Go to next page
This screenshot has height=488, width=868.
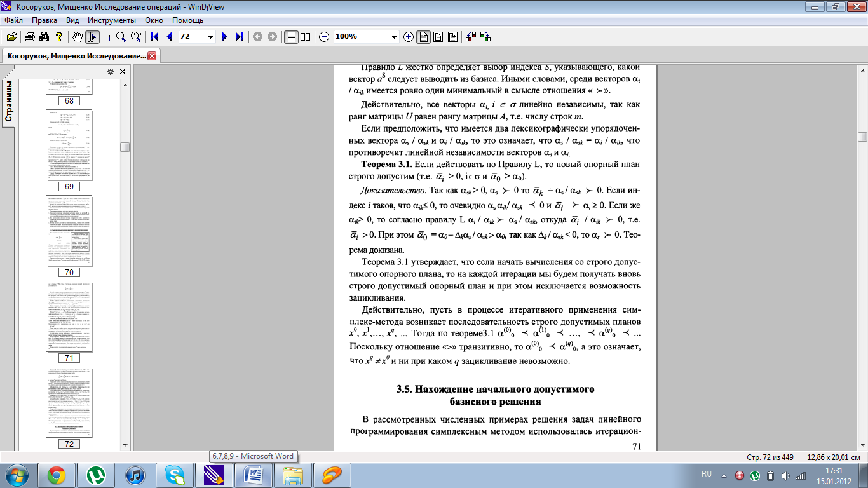coord(225,37)
